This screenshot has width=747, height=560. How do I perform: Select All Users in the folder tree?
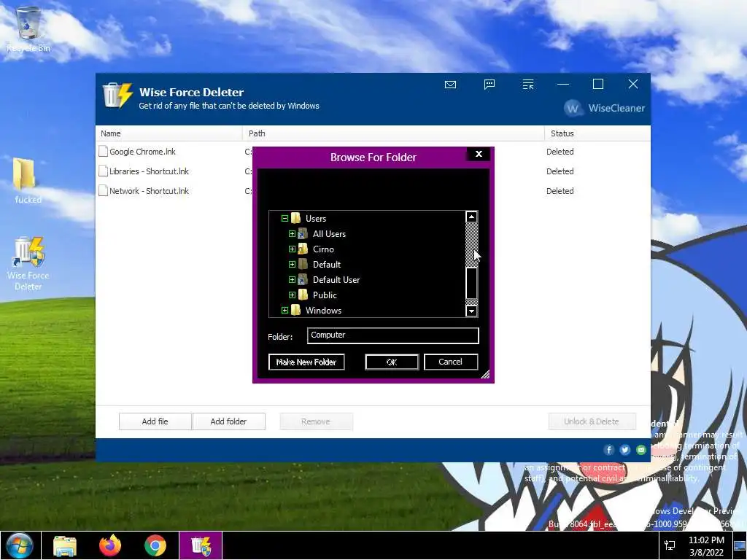click(x=329, y=234)
